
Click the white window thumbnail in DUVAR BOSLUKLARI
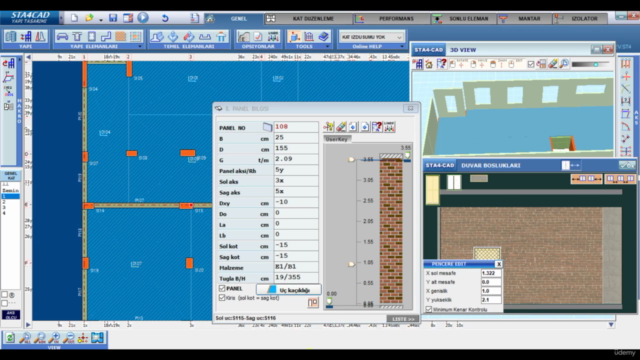click(453, 182)
